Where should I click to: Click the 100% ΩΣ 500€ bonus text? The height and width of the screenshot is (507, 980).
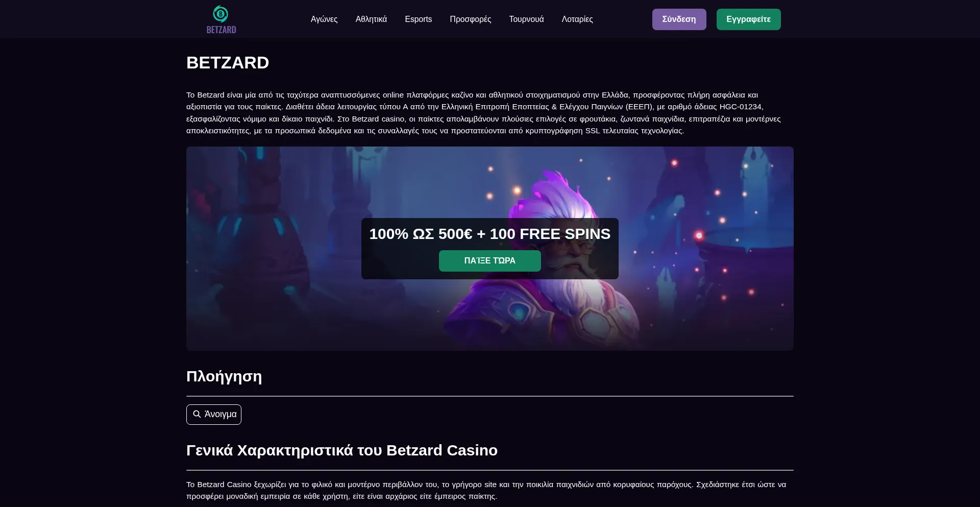pyautogui.click(x=490, y=234)
